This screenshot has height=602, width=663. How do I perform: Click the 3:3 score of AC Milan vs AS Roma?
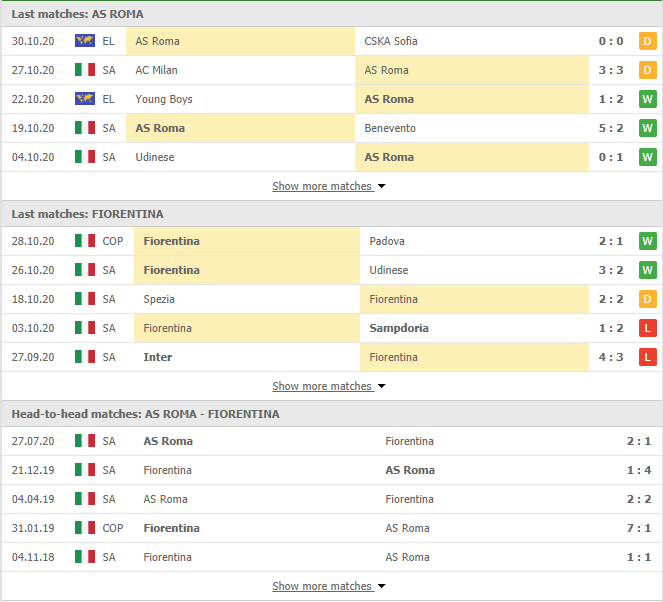coord(611,70)
